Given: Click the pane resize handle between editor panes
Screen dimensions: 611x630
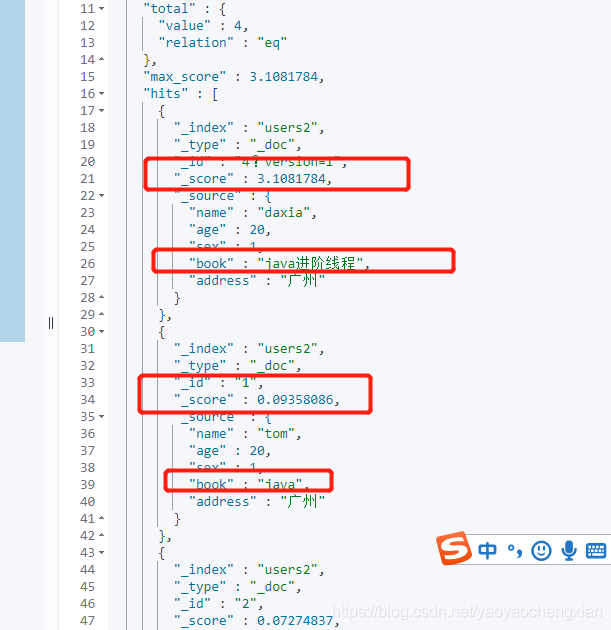Looking at the screenshot, I should (x=51, y=323).
